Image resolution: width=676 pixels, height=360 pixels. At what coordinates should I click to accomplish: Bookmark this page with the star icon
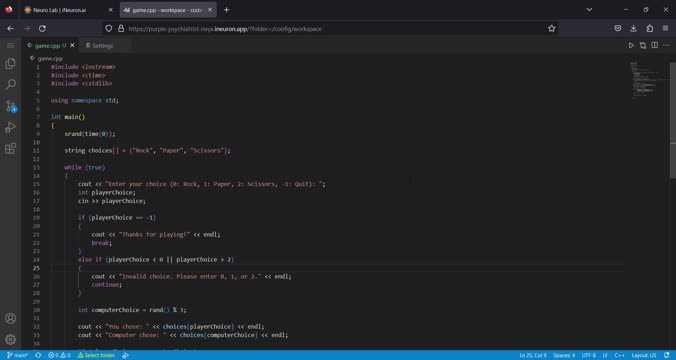[551, 28]
